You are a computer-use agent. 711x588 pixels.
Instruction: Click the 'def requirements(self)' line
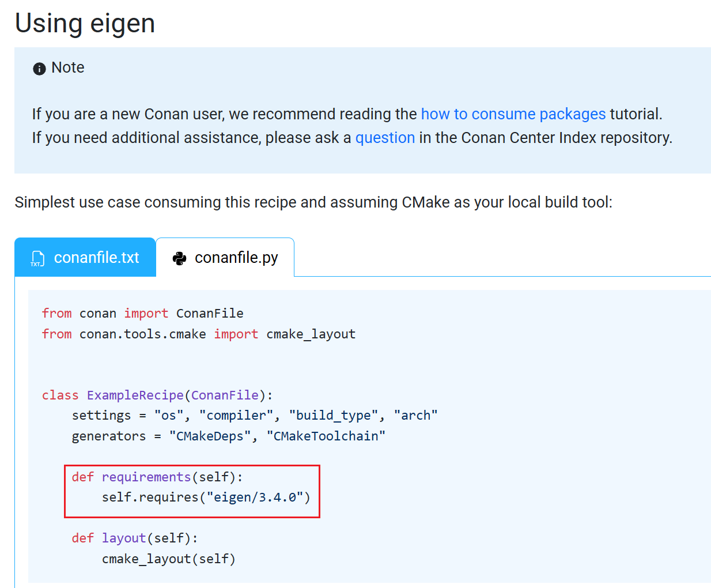(157, 477)
